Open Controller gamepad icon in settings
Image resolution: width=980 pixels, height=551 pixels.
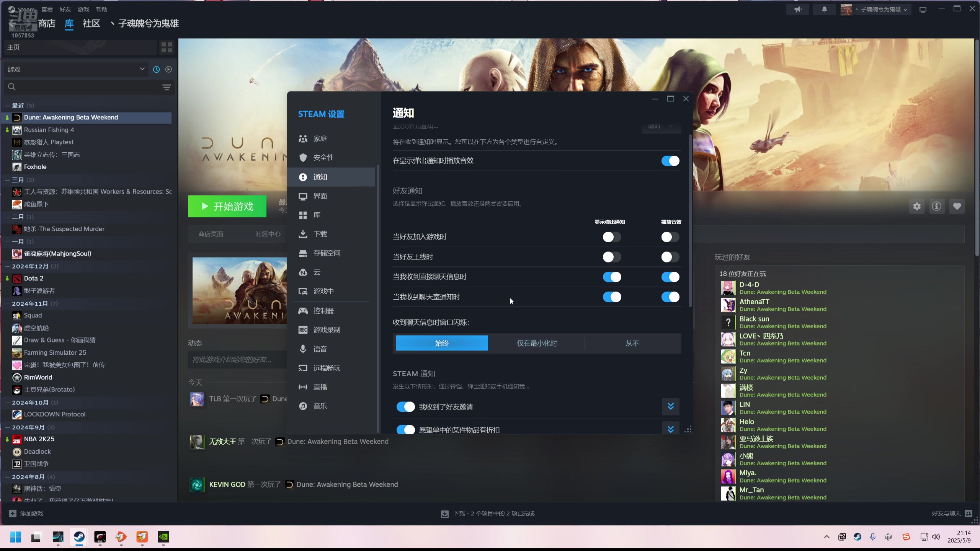point(303,311)
